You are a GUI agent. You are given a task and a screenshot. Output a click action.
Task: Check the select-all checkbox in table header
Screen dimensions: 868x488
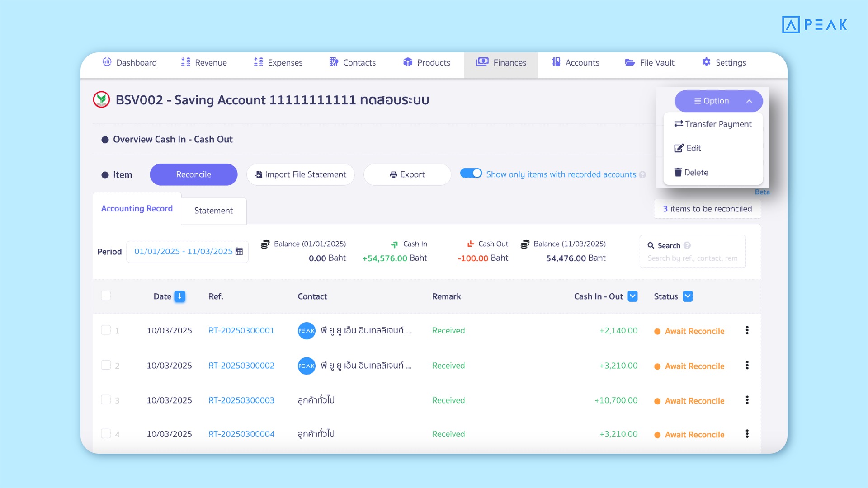click(x=106, y=296)
